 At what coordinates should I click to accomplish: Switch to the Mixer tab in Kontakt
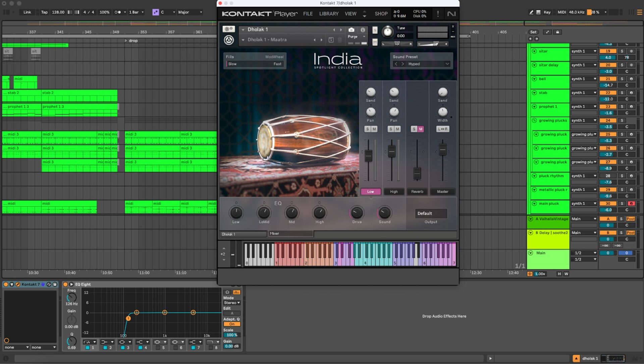click(291, 234)
